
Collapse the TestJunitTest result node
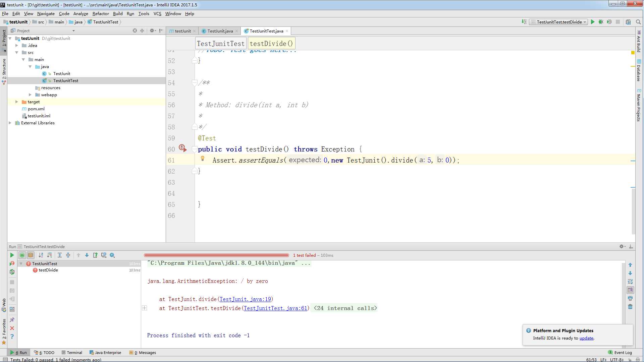[21, 264]
